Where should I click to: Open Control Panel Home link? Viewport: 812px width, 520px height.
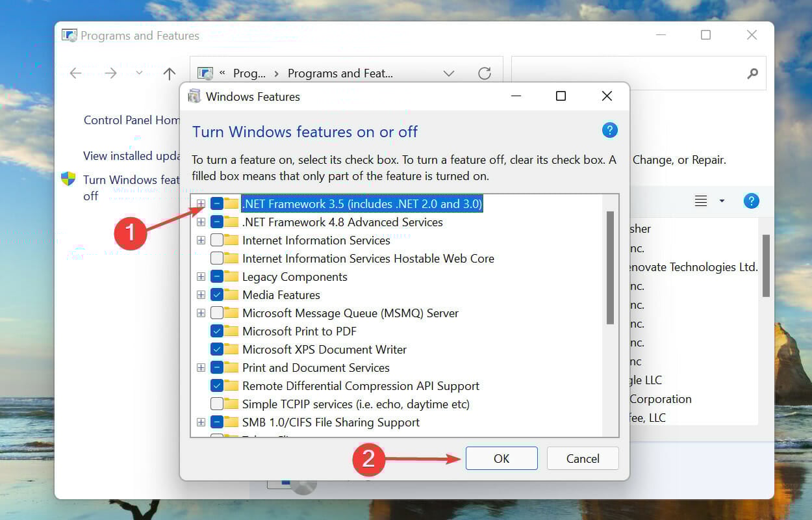(x=132, y=120)
